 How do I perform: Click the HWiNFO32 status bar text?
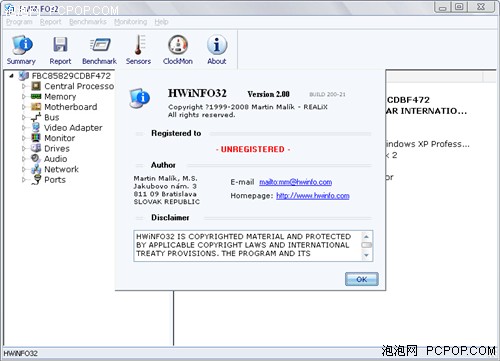point(21,354)
